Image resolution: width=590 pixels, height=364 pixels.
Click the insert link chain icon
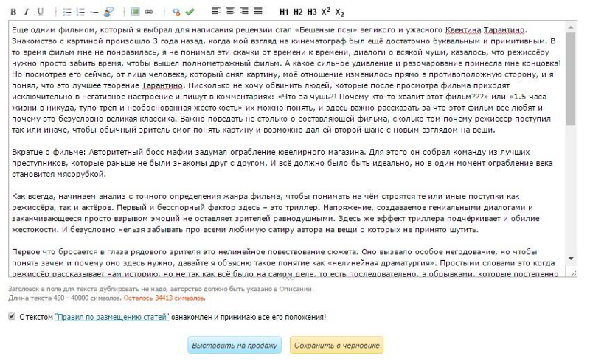(x=148, y=12)
